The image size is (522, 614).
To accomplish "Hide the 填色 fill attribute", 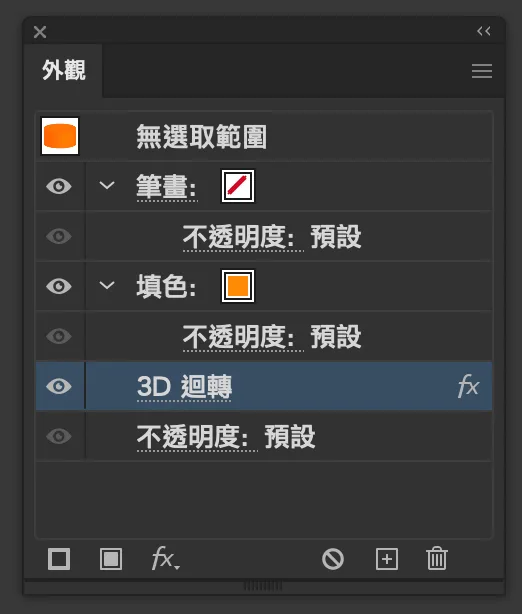I will click(59, 286).
